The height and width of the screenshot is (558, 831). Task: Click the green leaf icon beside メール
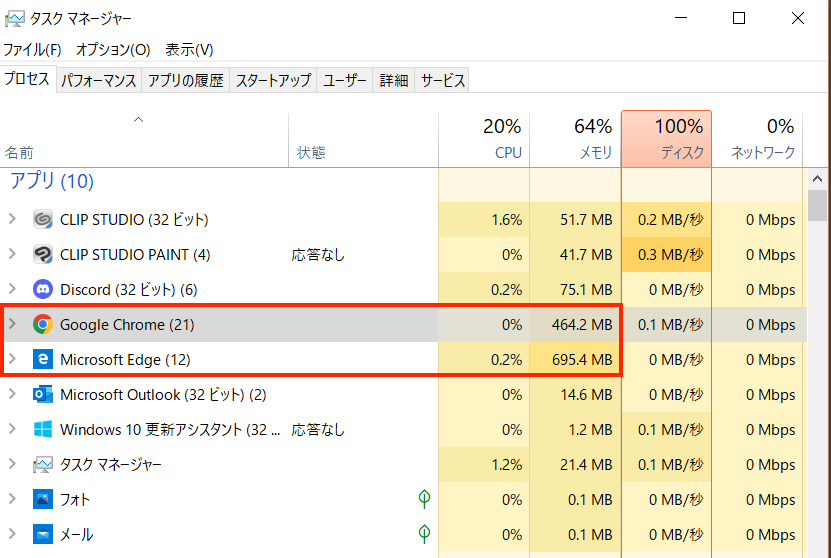coord(424,533)
